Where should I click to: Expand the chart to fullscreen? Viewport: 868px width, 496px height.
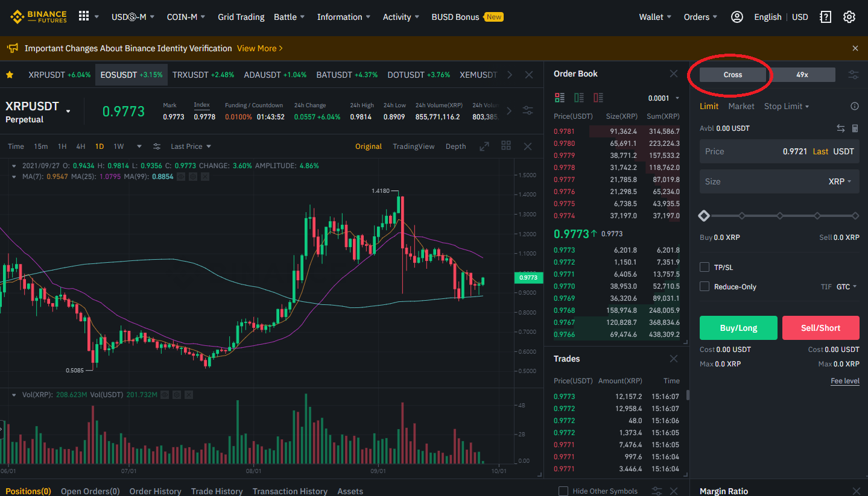484,146
